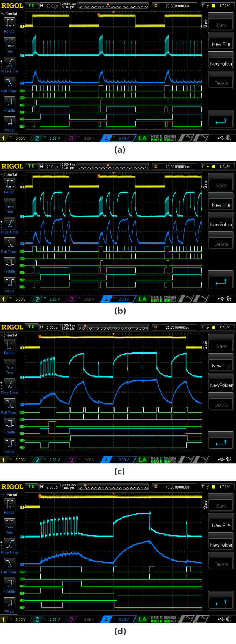
Task: Open the Save menu label in panel (b)
Action: [205, 184]
